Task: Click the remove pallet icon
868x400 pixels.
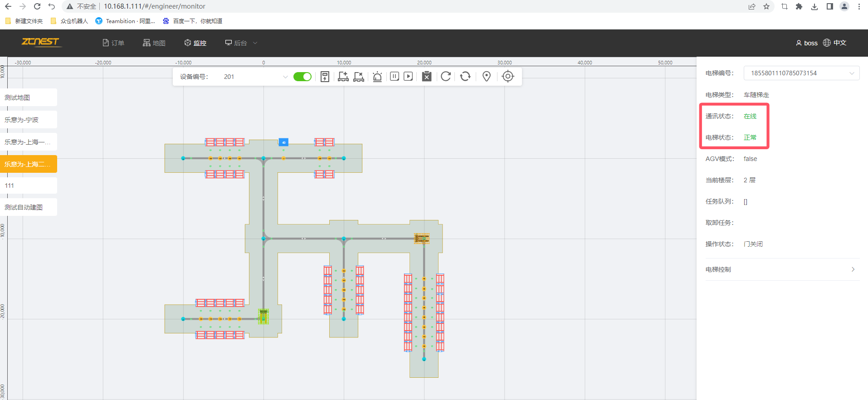Action: click(359, 77)
